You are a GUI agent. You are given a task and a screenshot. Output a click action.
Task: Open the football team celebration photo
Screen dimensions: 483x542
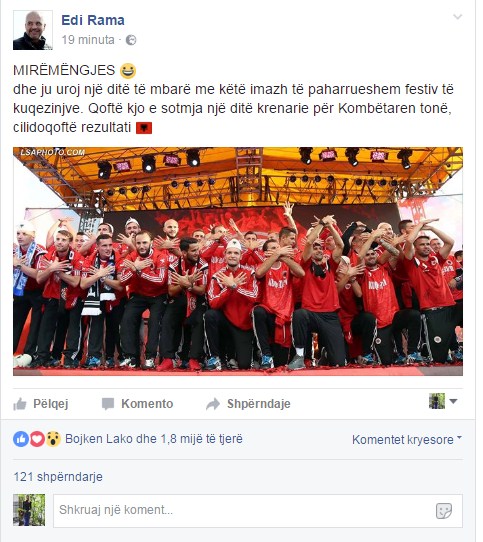(x=238, y=261)
